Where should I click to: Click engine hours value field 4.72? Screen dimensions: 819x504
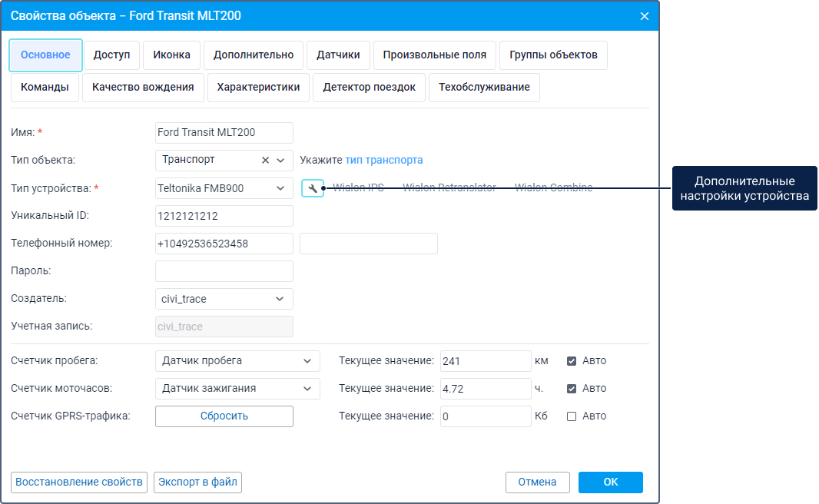point(486,389)
